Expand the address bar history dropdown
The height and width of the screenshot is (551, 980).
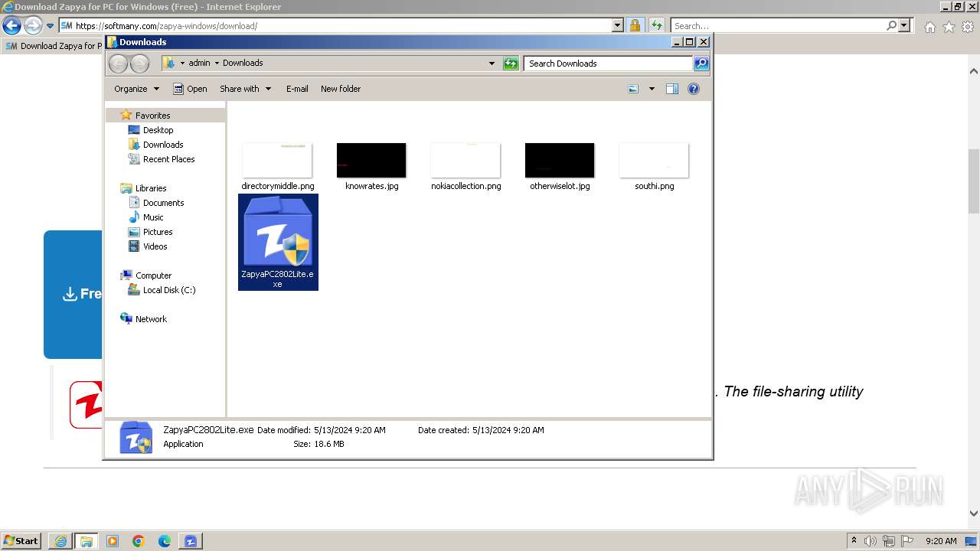pos(492,64)
